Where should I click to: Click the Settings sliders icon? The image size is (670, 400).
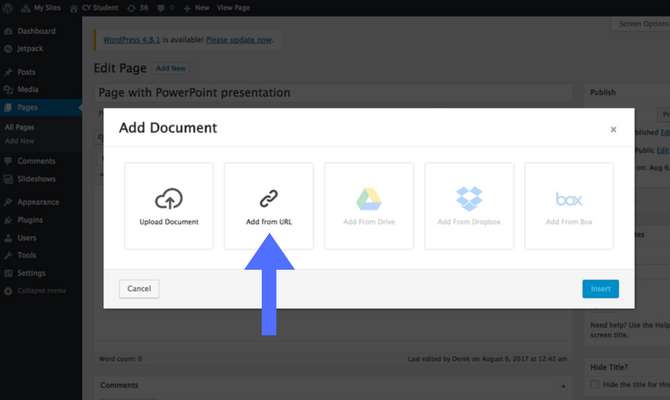[x=8, y=273]
